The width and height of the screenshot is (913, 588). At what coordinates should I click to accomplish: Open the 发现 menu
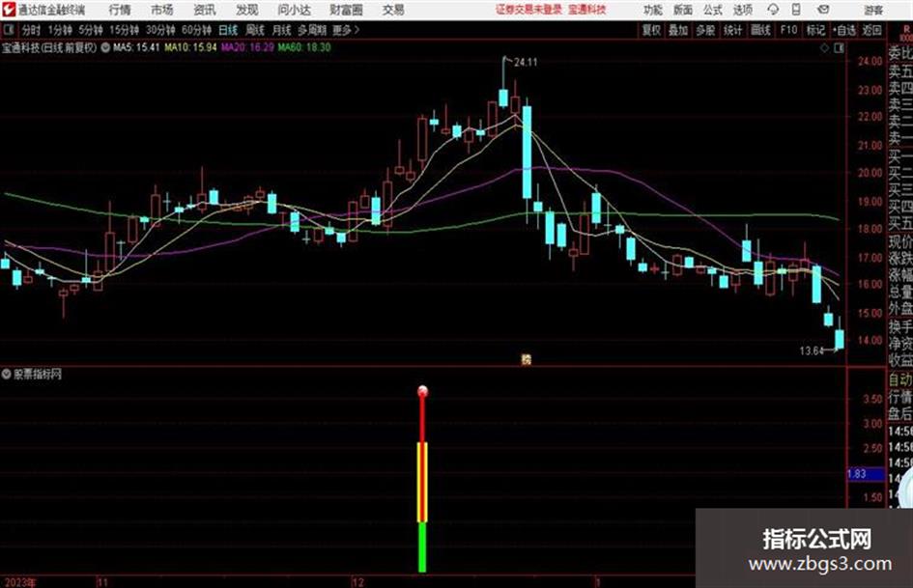click(x=246, y=10)
